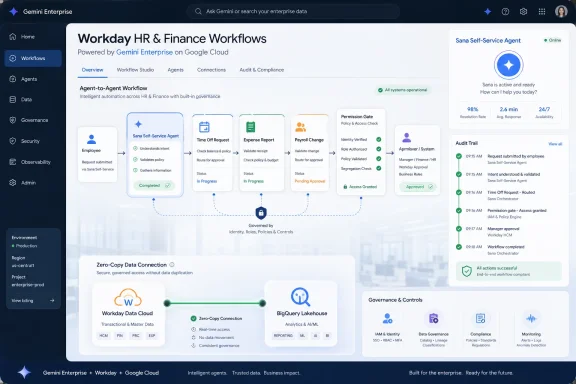This screenshot has height=384, width=576.
Task: Click the search magnifier icon
Action: [x=198, y=11]
